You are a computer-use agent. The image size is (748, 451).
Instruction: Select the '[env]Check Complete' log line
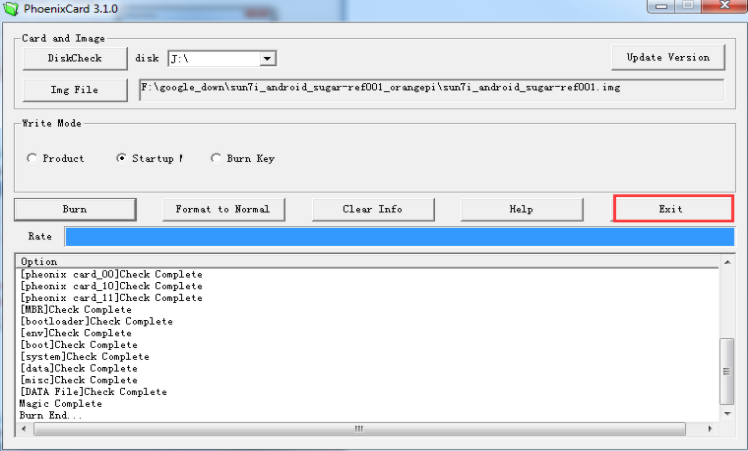tap(75, 333)
